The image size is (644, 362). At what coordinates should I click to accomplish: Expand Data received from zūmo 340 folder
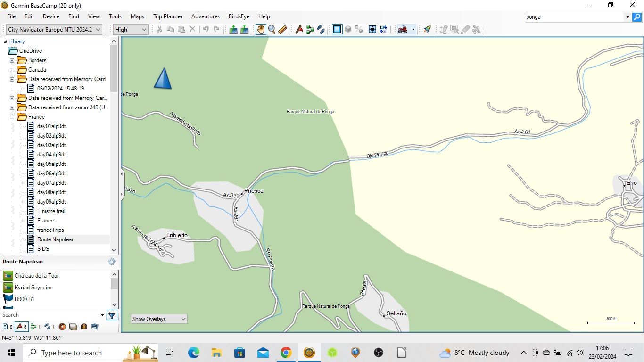click(x=12, y=107)
